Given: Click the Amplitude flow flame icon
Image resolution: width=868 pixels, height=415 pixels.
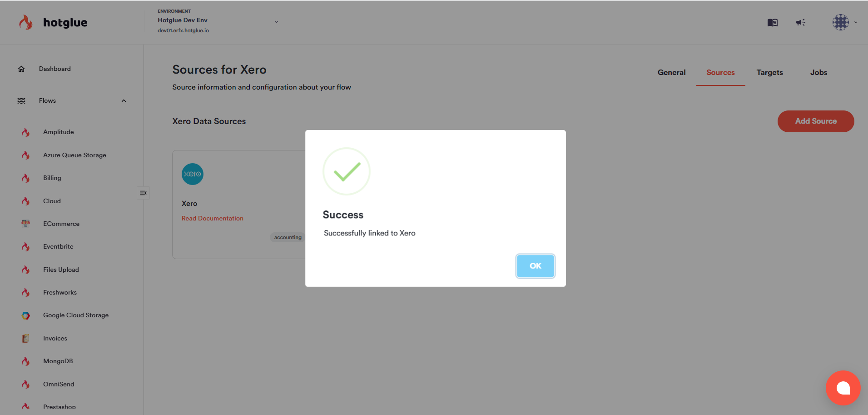Looking at the screenshot, I should [26, 132].
